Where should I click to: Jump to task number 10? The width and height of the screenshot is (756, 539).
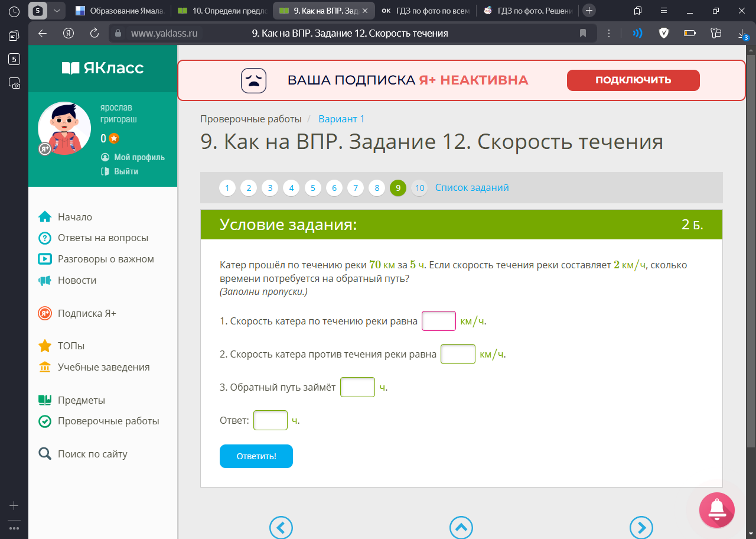tap(419, 188)
